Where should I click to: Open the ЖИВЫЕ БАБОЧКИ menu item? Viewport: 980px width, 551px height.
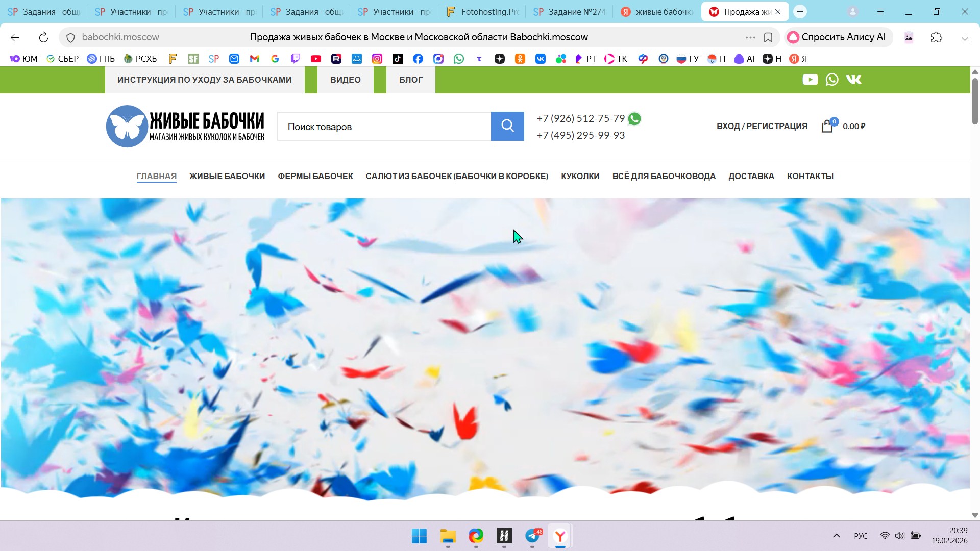227,176
